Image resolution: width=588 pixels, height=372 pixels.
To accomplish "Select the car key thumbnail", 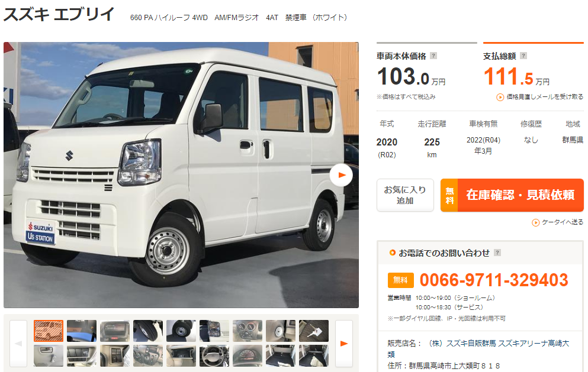I will (x=314, y=331).
